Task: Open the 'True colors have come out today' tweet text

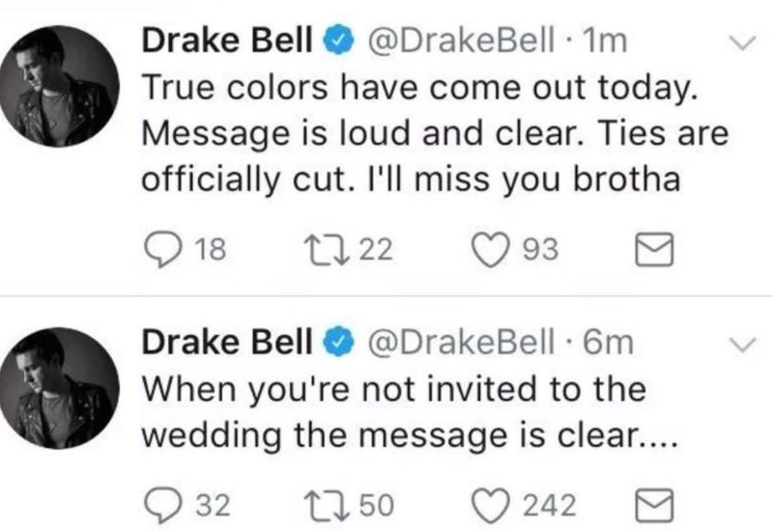Action: click(x=420, y=89)
